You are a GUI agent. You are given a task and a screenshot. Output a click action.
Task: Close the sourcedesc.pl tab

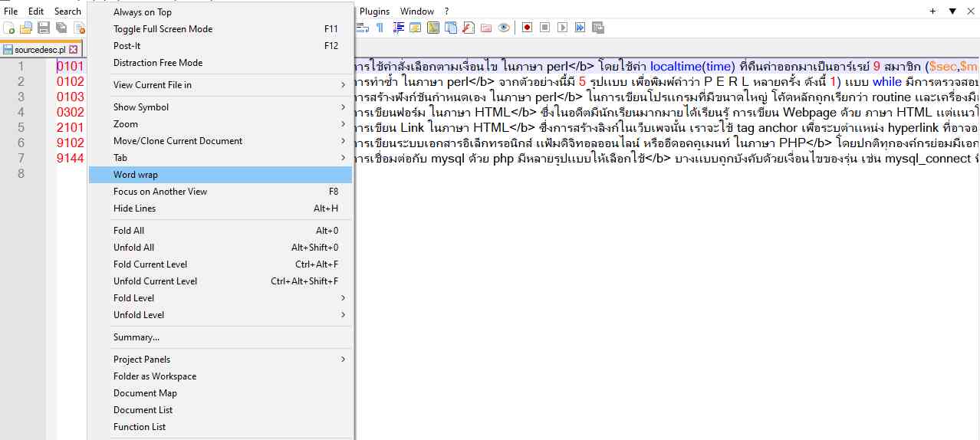(74, 49)
